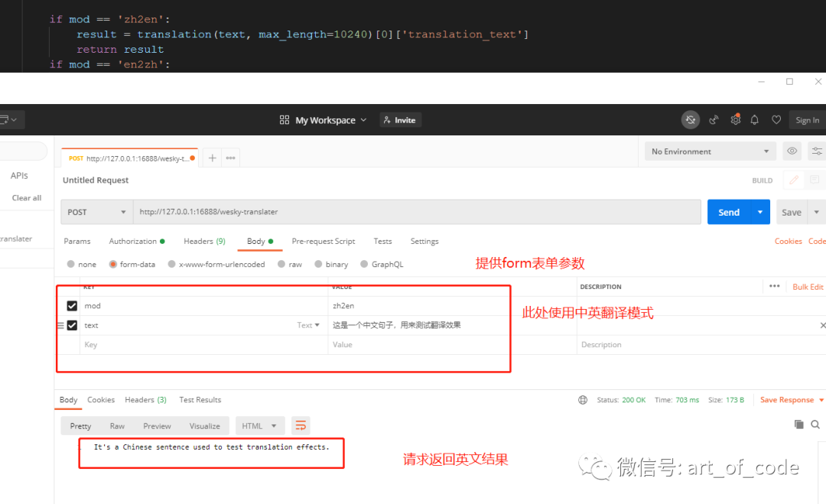Screen dimensions: 826x504
Task: Select the form-data body type
Action: click(x=112, y=264)
